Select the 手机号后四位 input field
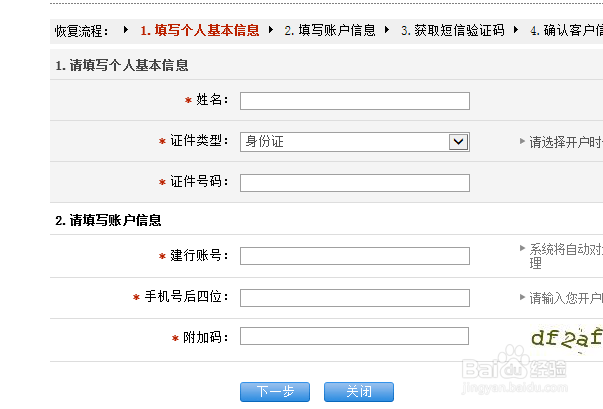 pos(354,298)
